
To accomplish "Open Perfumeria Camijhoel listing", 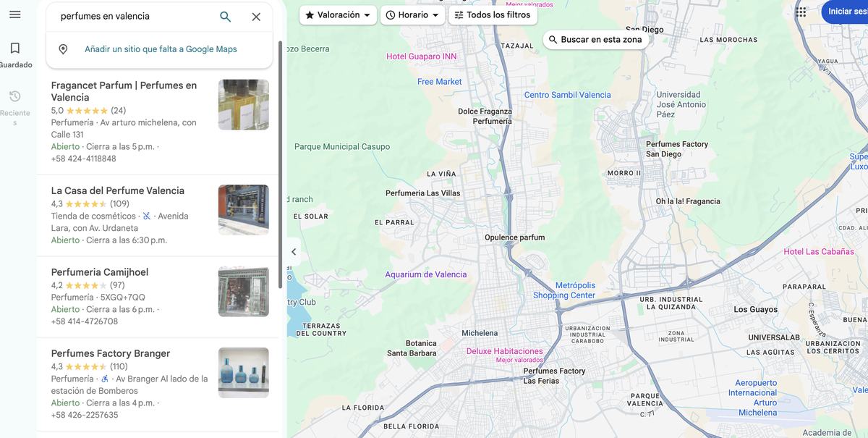I will 100,272.
